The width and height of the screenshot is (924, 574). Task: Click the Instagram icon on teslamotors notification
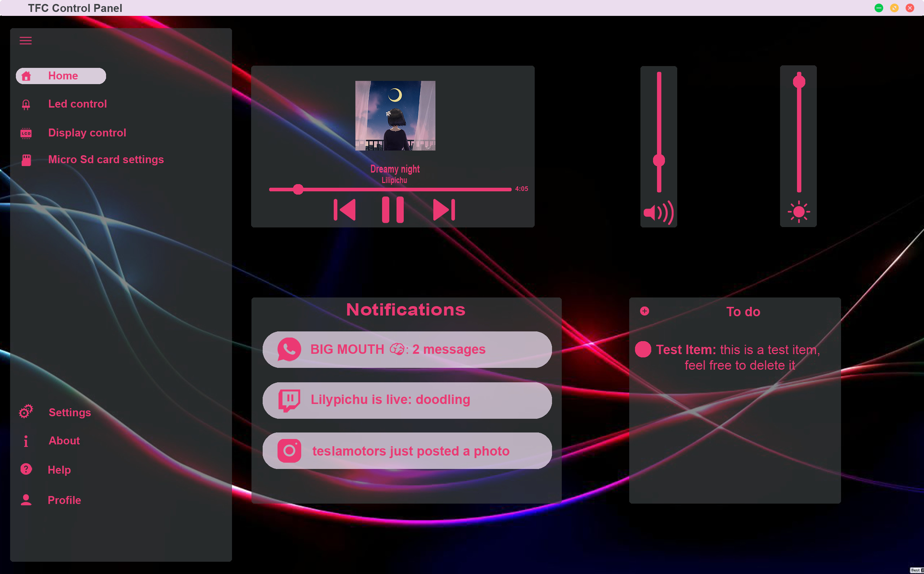(289, 451)
